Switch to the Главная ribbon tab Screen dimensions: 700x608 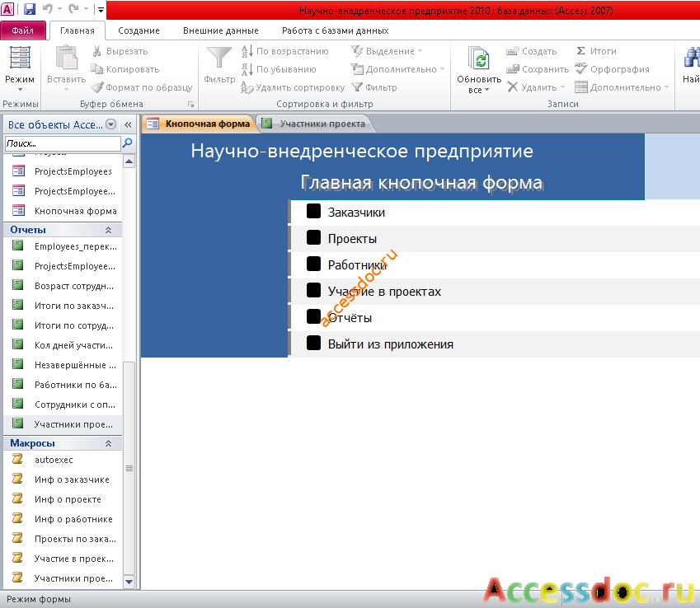[78, 30]
